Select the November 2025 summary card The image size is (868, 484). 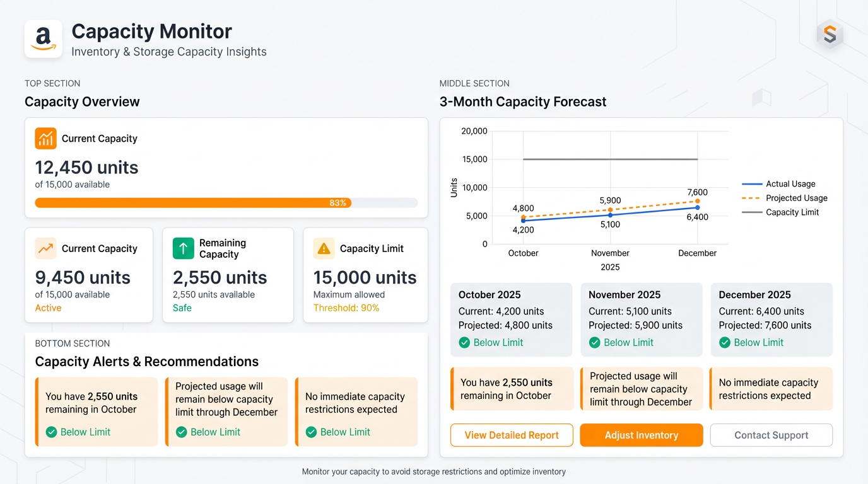(641, 319)
